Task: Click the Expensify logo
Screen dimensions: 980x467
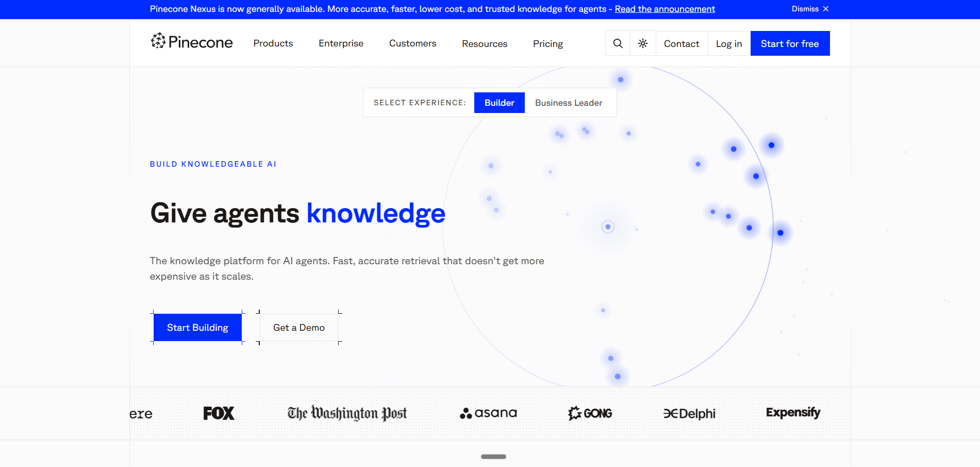Action: (x=793, y=413)
